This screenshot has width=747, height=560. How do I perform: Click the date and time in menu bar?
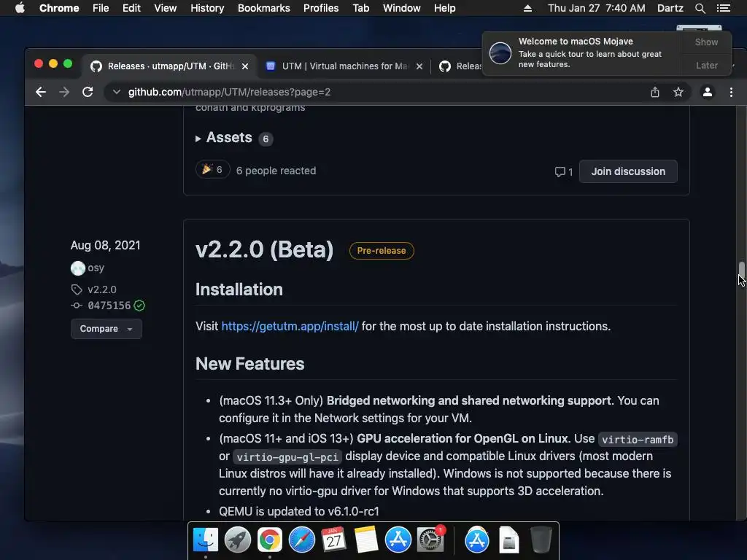[x=597, y=8]
